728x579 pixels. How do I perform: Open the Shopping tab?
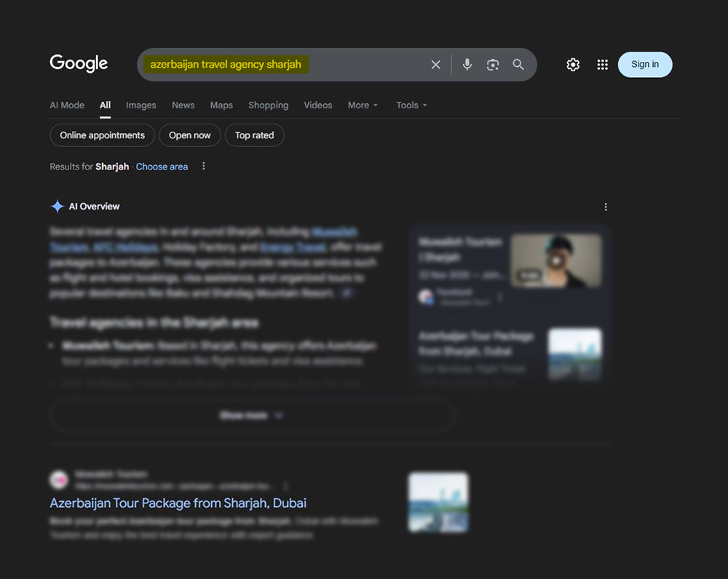(x=268, y=105)
